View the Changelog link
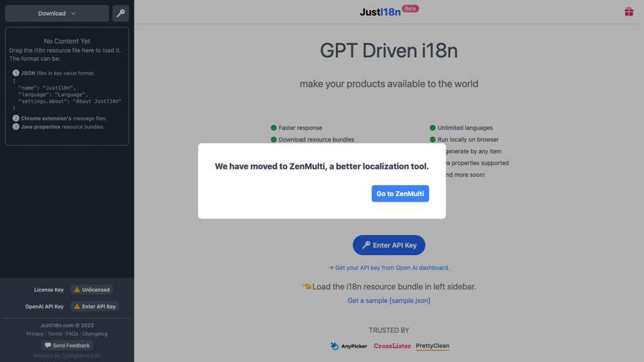Screen dimensions: 644x362 (95, 334)
